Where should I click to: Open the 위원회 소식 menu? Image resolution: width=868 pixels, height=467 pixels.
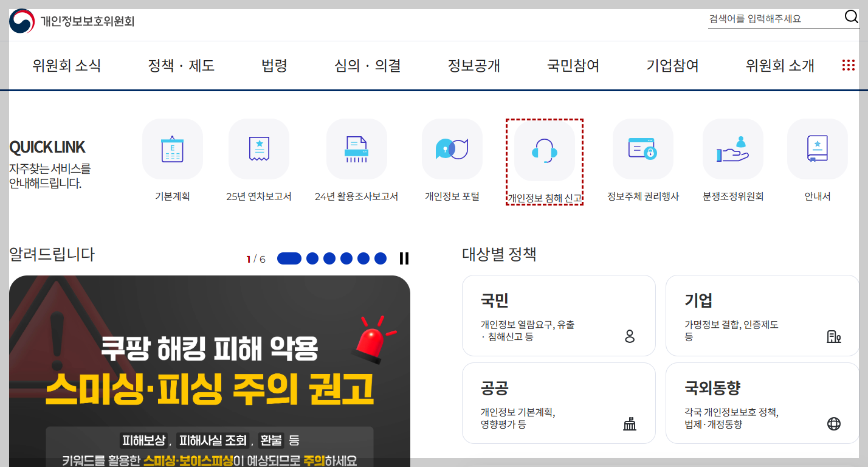pyautogui.click(x=67, y=66)
